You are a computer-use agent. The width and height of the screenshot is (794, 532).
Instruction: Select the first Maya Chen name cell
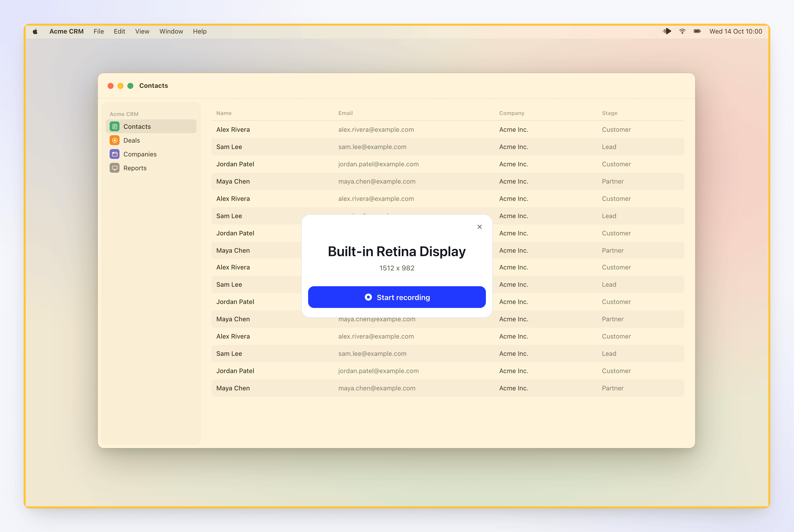(233, 182)
